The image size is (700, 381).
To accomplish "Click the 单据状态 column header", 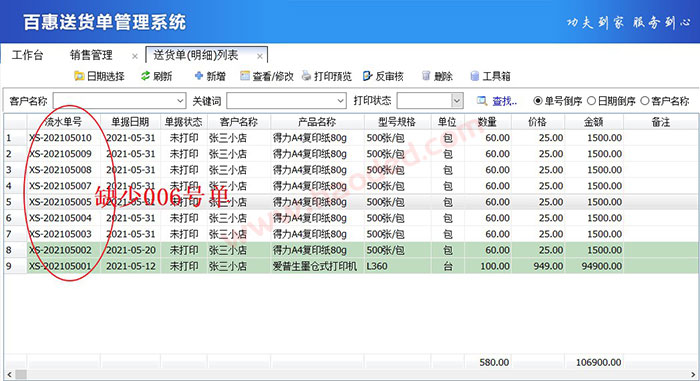I will click(x=184, y=122).
